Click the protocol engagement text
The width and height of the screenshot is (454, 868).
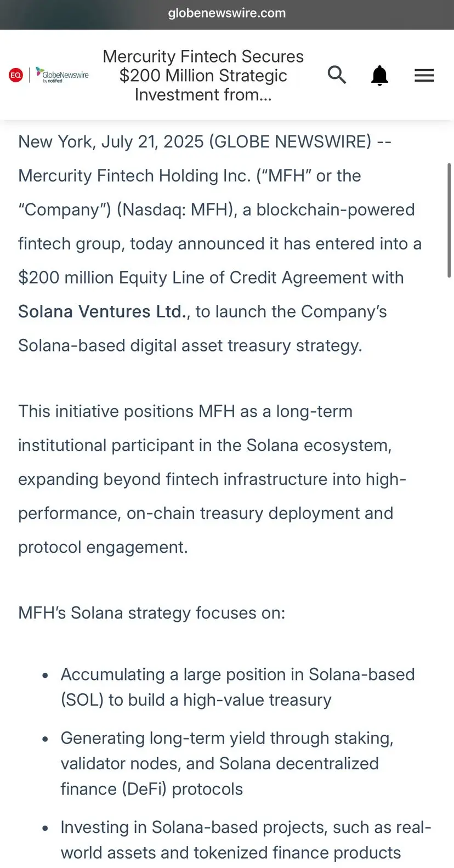[103, 547]
